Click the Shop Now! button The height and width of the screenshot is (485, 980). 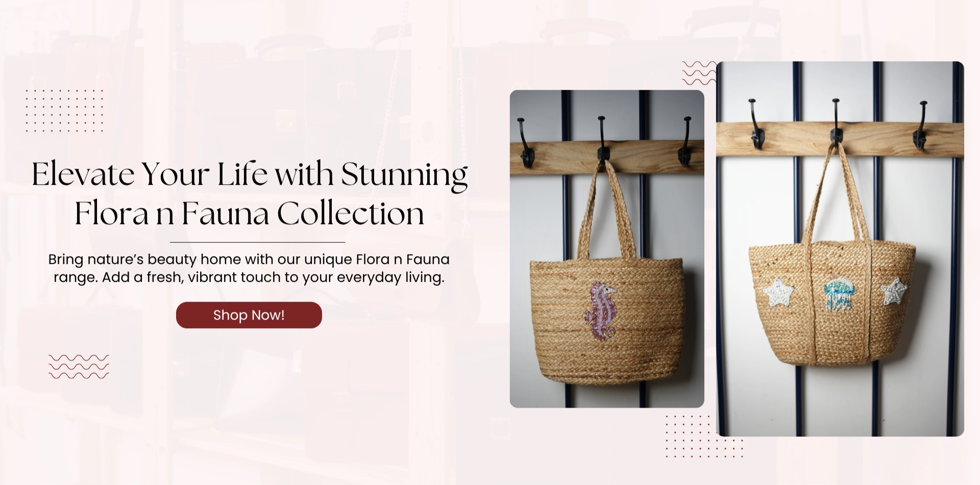[x=249, y=315]
